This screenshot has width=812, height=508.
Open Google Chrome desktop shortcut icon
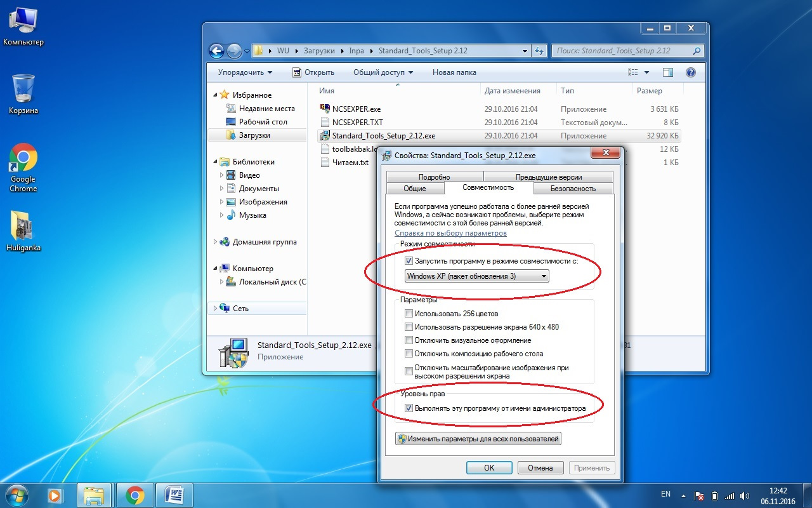[x=23, y=158]
